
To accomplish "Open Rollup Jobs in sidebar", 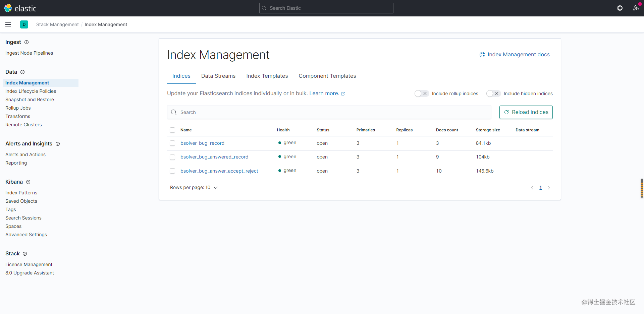I will [x=18, y=108].
